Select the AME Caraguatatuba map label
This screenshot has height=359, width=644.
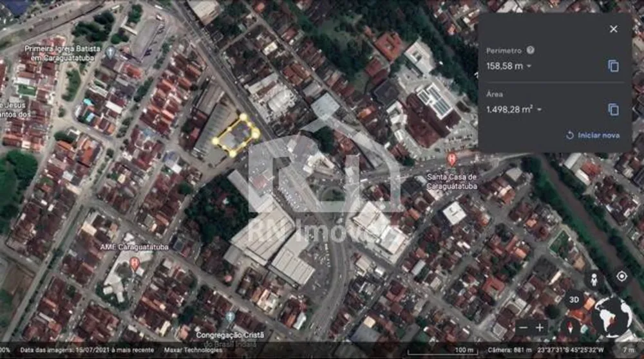click(x=135, y=247)
